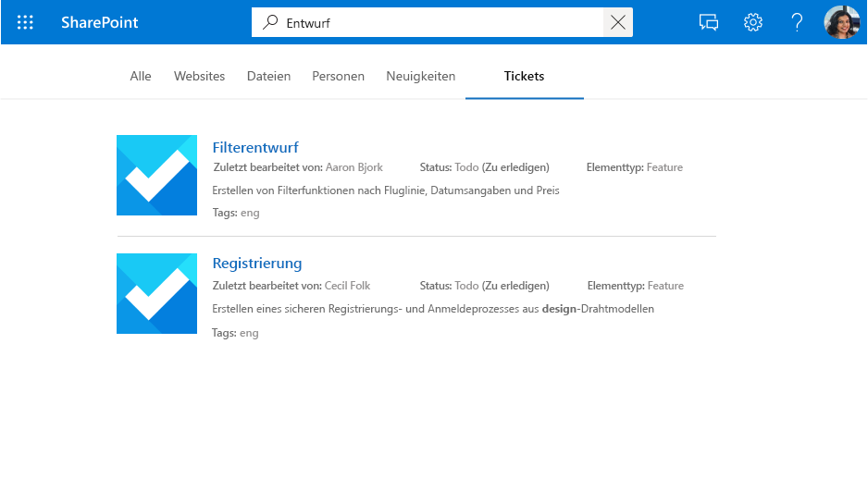The height and width of the screenshot is (479, 868).
Task: Click the Registrierung checkmark thumbnail
Action: 156,294
